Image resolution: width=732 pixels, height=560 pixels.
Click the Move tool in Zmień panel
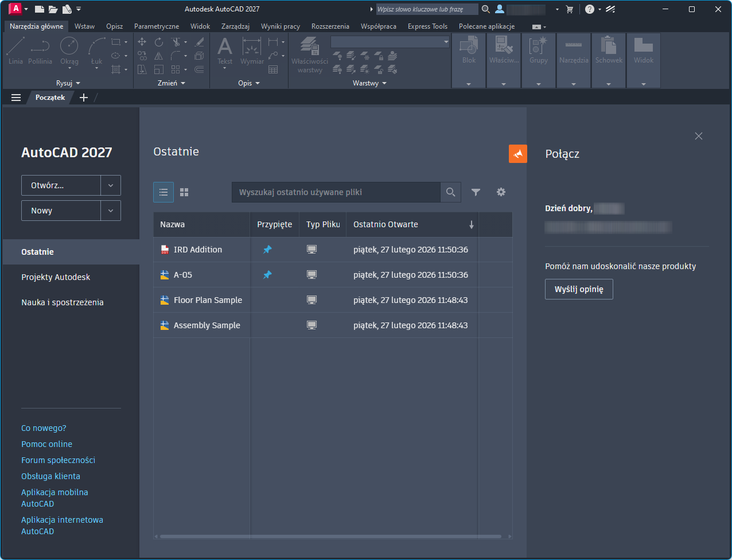(142, 42)
